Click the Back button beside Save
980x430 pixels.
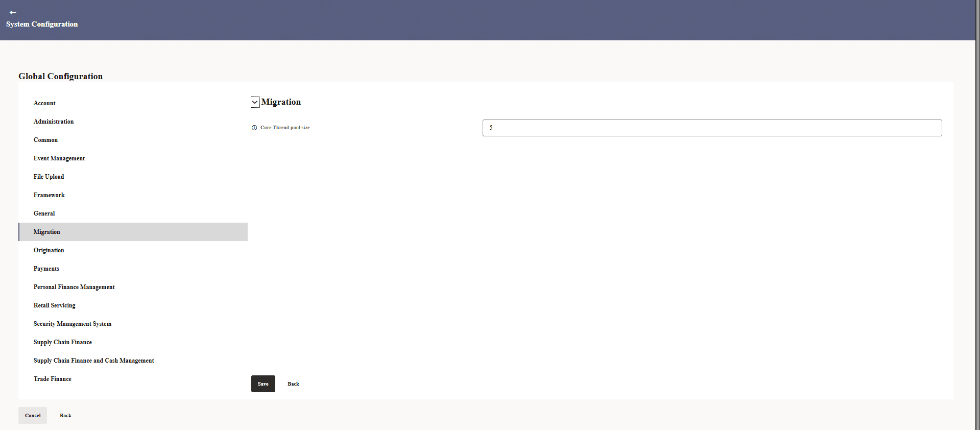pos(293,384)
